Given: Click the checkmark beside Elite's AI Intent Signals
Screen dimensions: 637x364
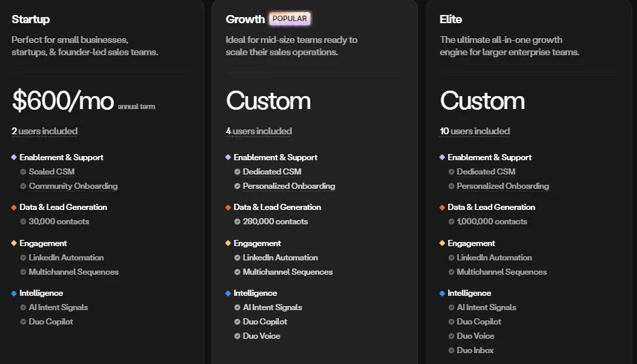Looking at the screenshot, I should click(451, 307).
